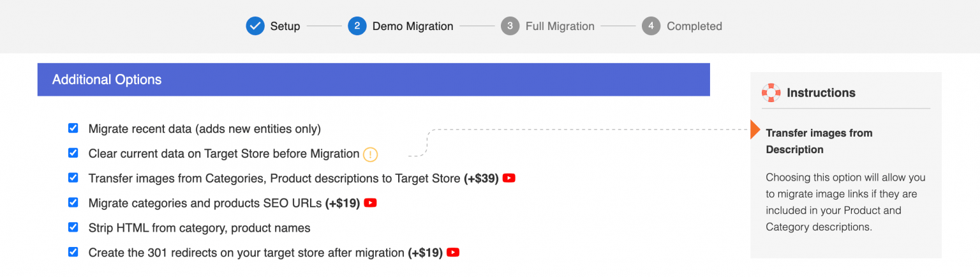Click the Setup step checkmark icon
This screenshot has height=277, width=980.
(255, 26)
